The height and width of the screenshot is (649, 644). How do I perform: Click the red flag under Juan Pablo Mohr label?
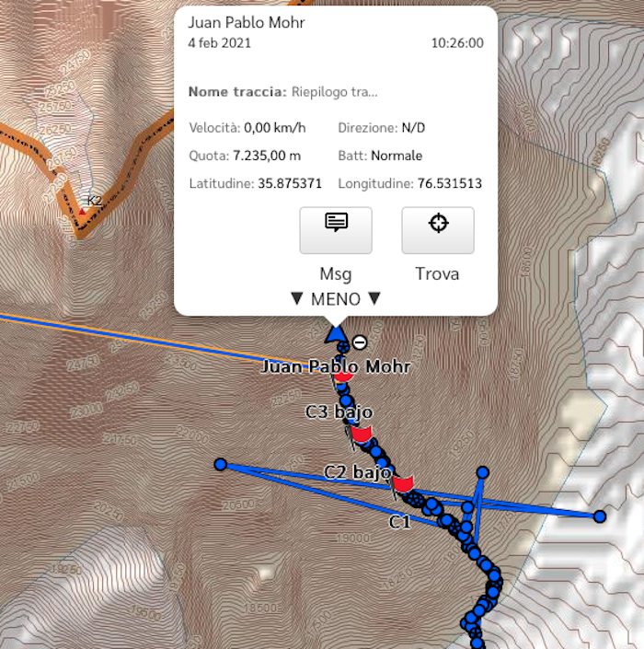(343, 376)
